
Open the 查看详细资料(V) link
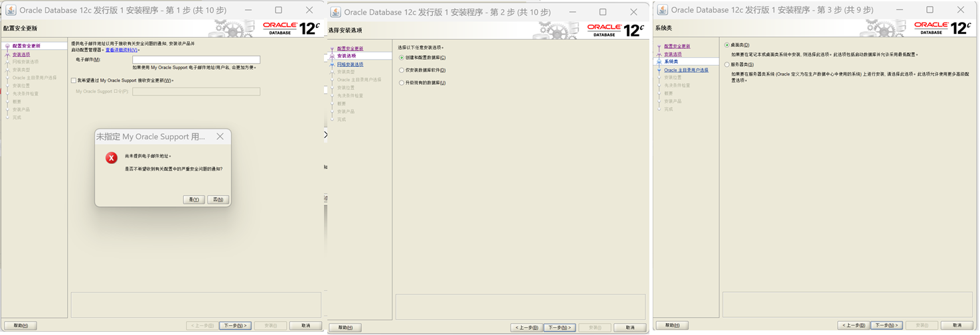pyautogui.click(x=122, y=50)
